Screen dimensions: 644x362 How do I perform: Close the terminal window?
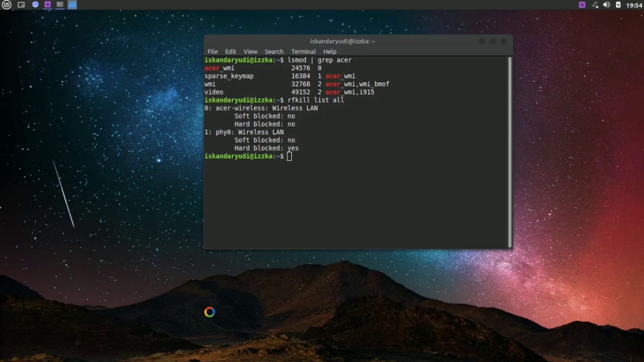click(504, 41)
